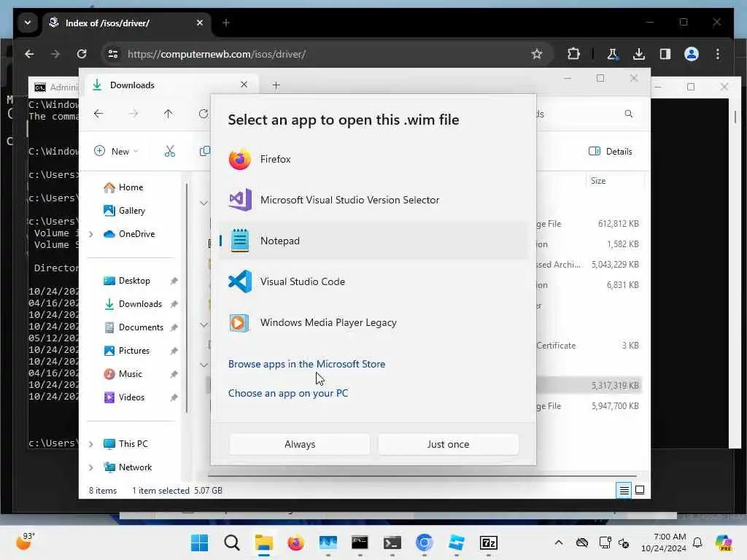Bookmark this page with the star icon
Screen dimensions: 747x560
click(537, 54)
